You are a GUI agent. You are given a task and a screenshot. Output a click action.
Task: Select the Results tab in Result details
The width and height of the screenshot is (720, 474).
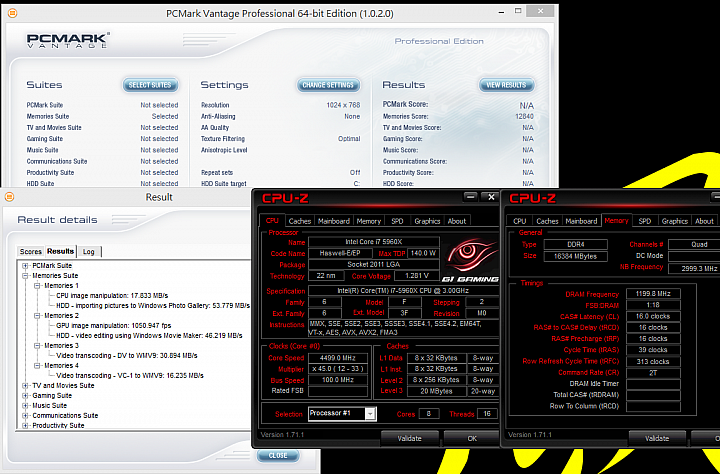(60, 251)
